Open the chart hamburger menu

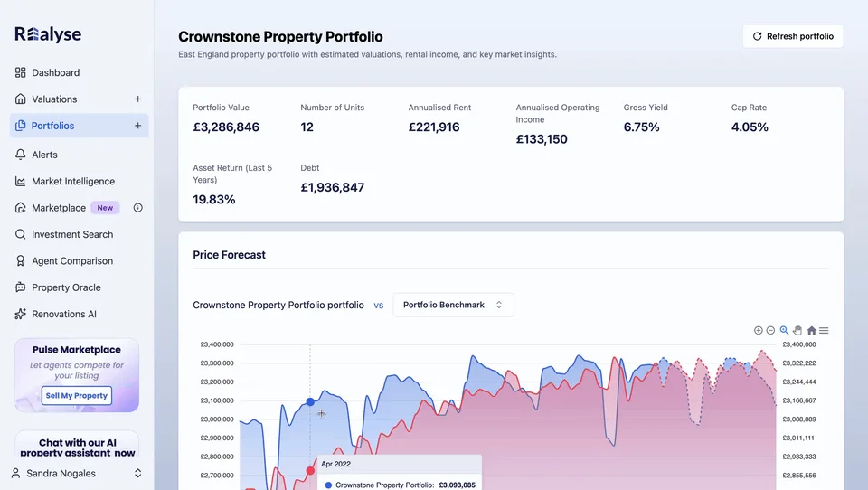point(824,331)
